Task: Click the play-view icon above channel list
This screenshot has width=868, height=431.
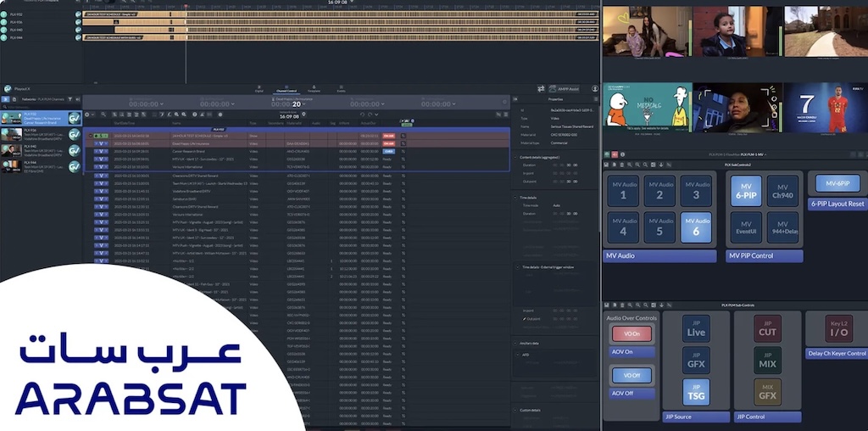Action: [x=6, y=99]
